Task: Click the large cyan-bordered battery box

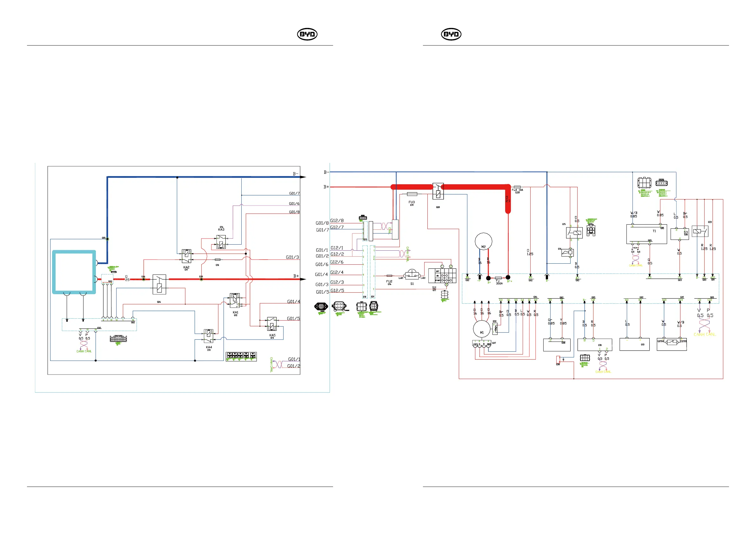Action: tap(74, 272)
